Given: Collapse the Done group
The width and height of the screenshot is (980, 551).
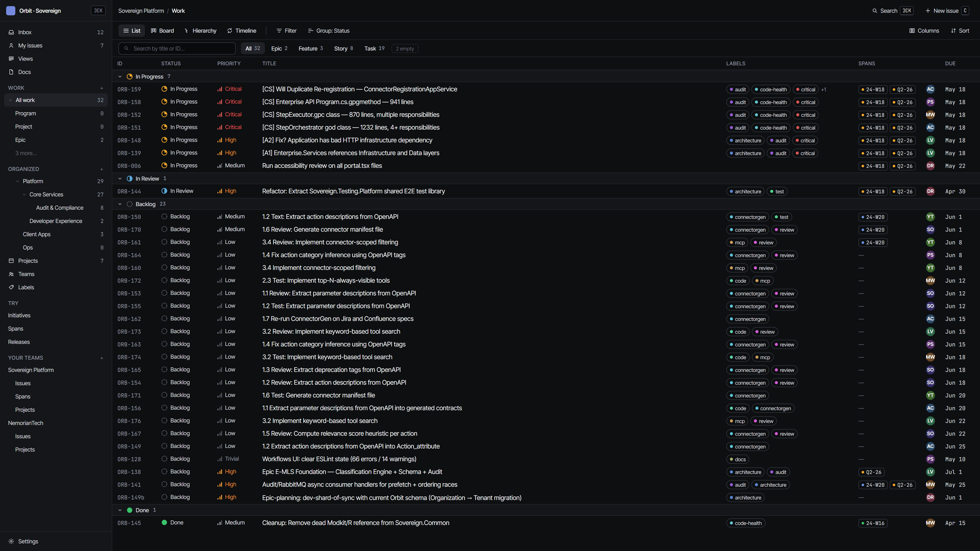Looking at the screenshot, I should (120, 510).
